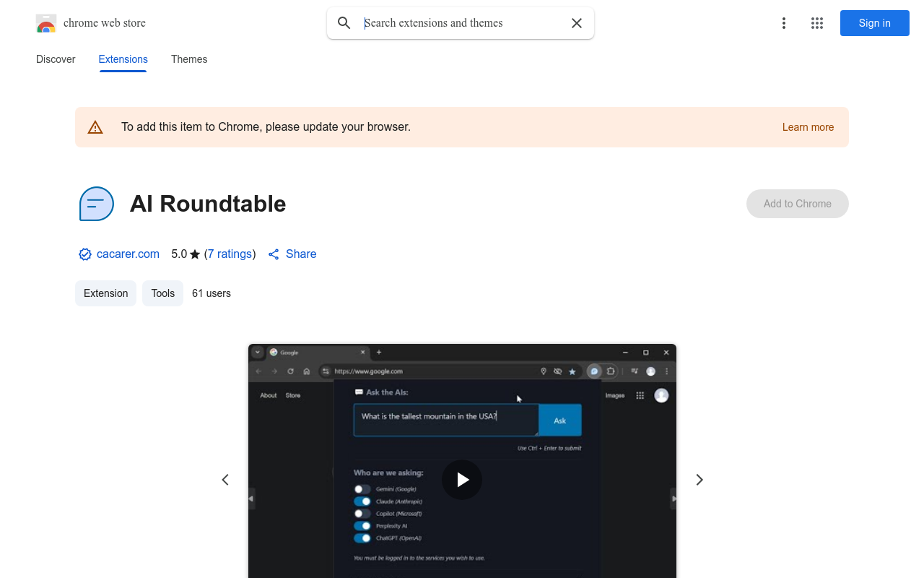
Task: Click the location pin icon in preview
Action: pyautogui.click(x=544, y=371)
